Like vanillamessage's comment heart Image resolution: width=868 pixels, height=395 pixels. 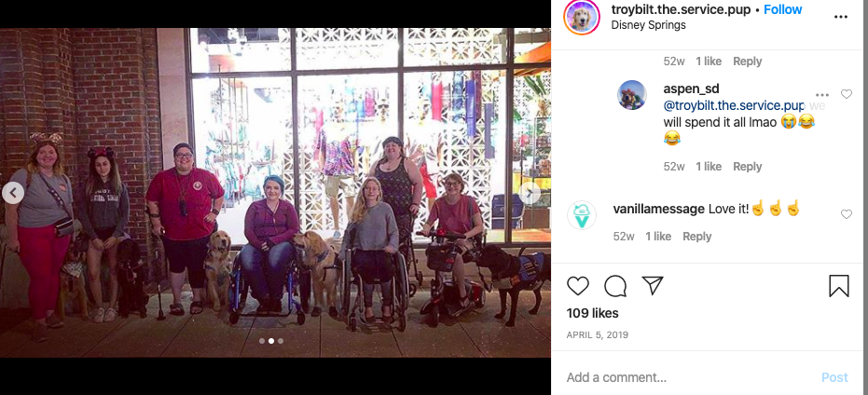tap(847, 214)
